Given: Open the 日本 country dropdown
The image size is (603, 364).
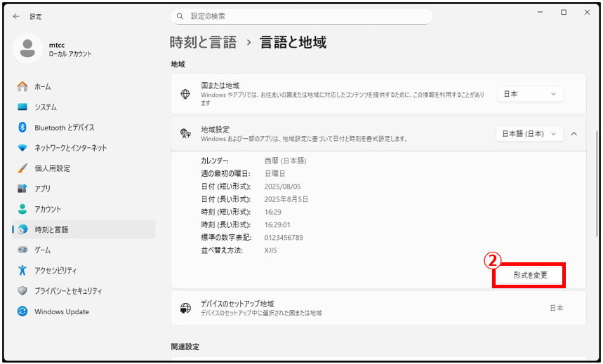Looking at the screenshot, I should [530, 94].
